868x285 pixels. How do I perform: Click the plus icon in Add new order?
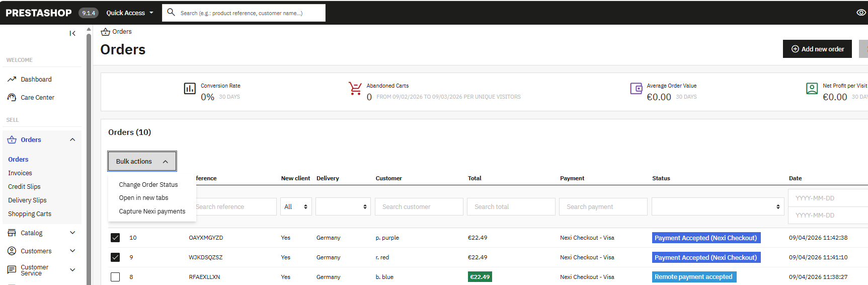tap(795, 49)
